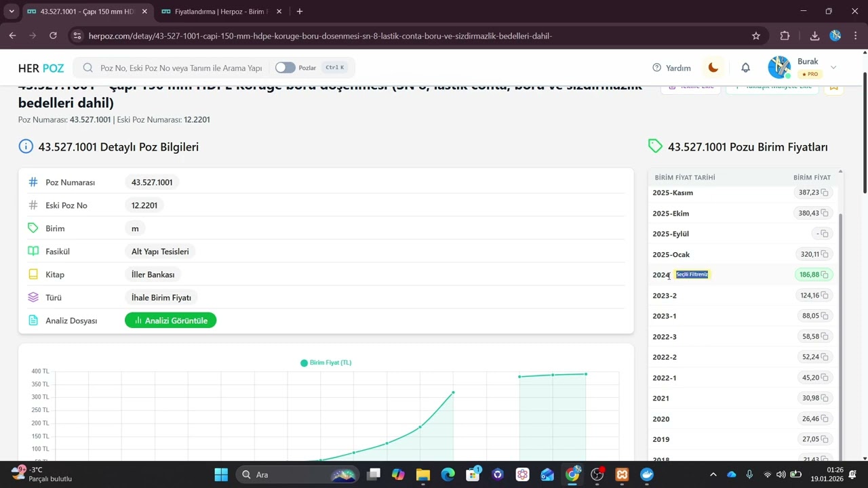Copy the 2022-2 price 52,24
Image resolution: width=868 pixels, height=488 pixels.
tap(825, 357)
